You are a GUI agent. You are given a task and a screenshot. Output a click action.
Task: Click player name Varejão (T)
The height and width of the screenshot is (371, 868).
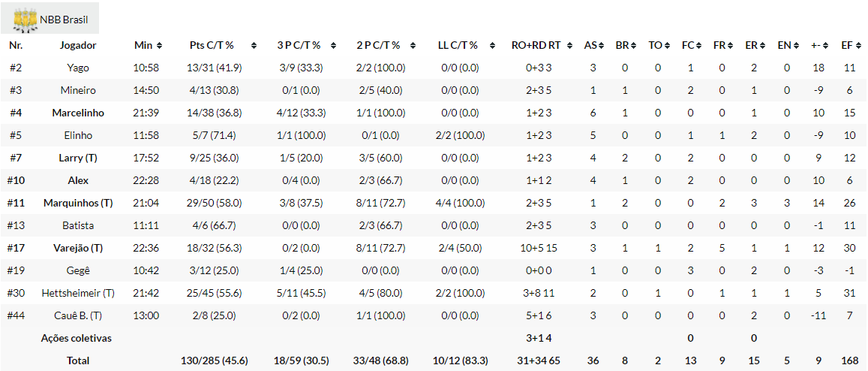tap(78, 248)
